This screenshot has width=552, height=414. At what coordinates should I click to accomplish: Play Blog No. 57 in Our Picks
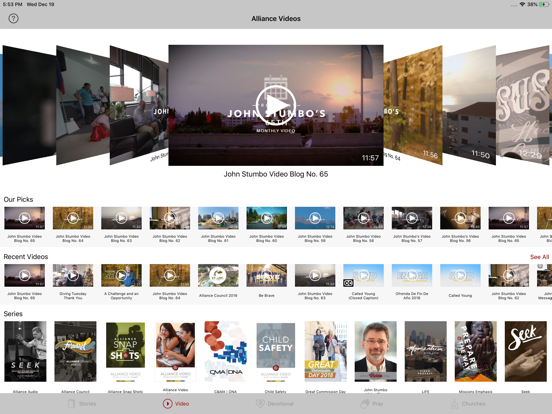412,218
